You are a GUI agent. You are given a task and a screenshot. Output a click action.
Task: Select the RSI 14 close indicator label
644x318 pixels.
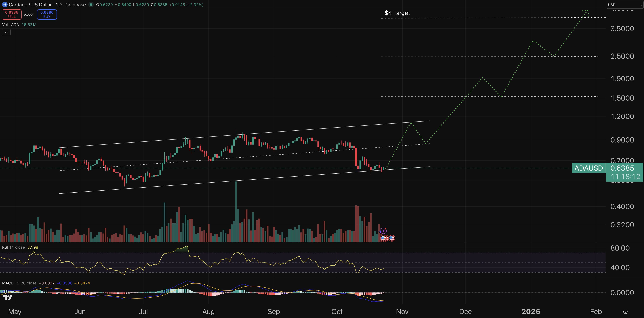pos(13,247)
